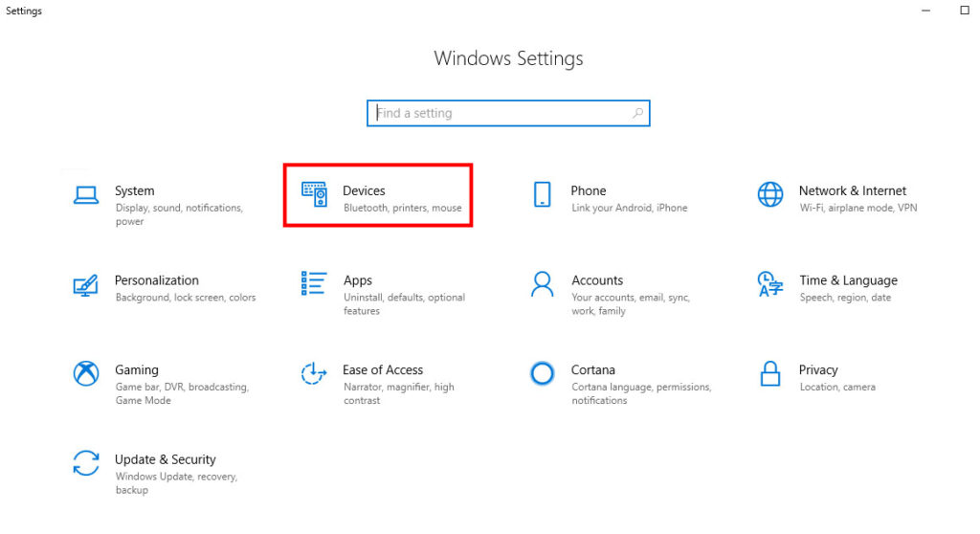Screen dimensions: 980x534
Task: Click 'Background, lock screen, colors' text
Action: [186, 298]
